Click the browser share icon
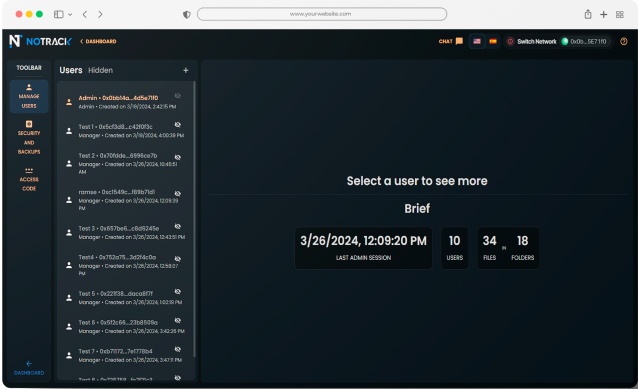The image size is (638, 389). click(588, 14)
